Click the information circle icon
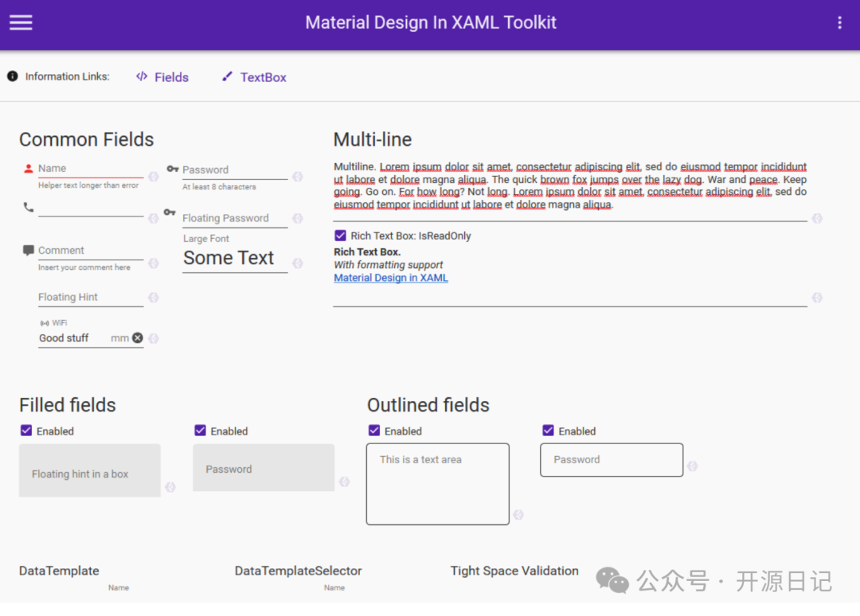860x616 pixels. [13, 76]
